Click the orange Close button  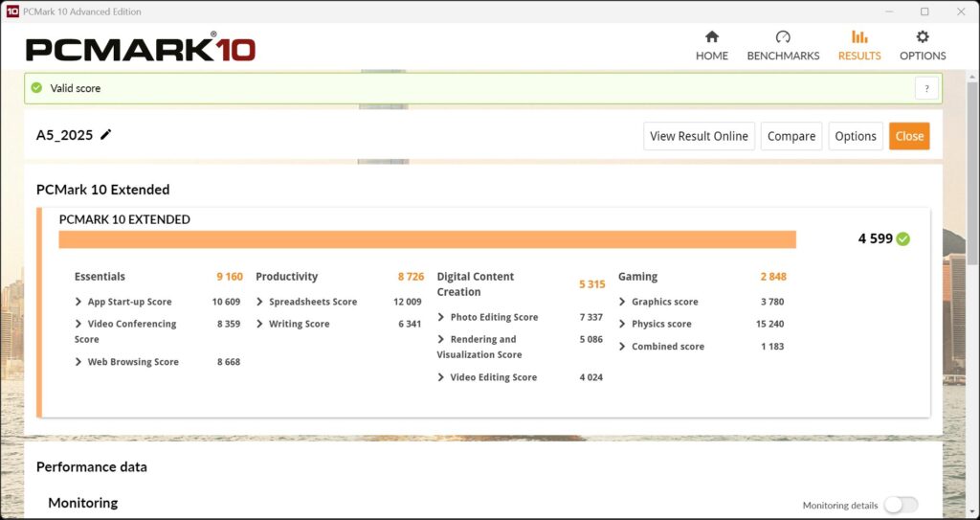click(909, 136)
